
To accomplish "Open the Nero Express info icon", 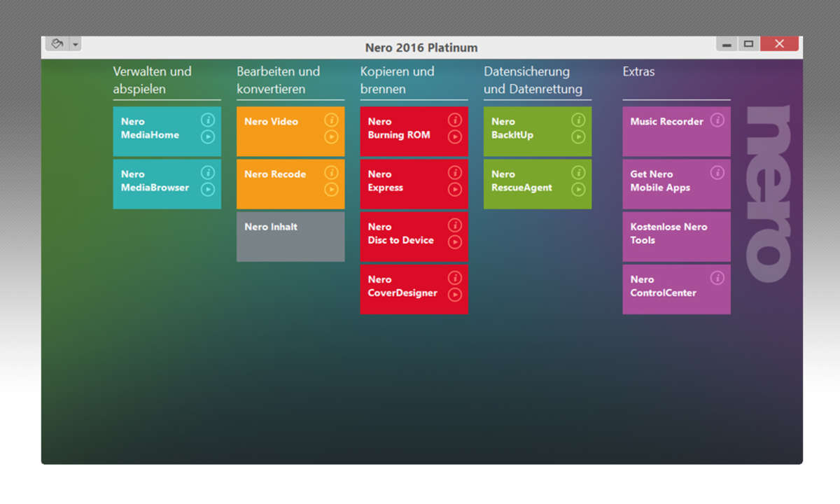I will [x=455, y=172].
